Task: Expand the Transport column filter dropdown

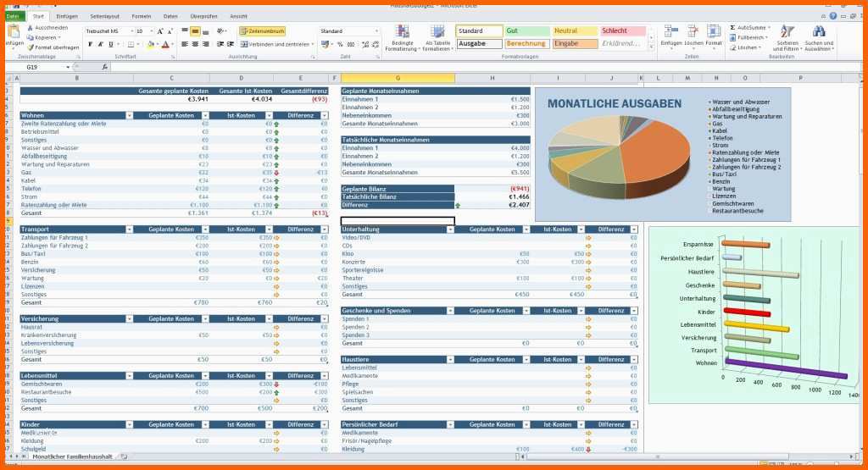Action: [x=129, y=229]
